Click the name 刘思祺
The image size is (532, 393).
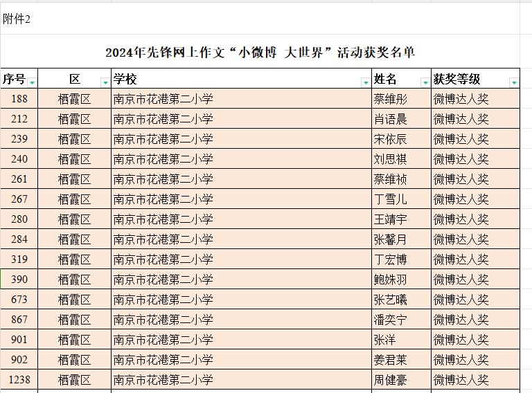tap(390, 159)
